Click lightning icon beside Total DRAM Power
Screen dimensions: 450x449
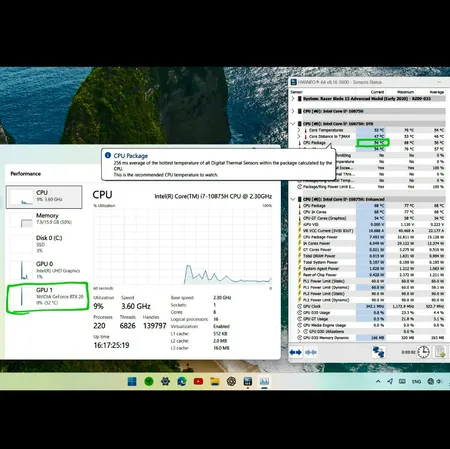point(299,256)
